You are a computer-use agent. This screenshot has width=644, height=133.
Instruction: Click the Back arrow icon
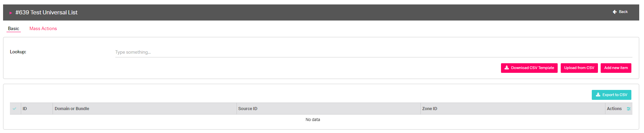click(615, 12)
